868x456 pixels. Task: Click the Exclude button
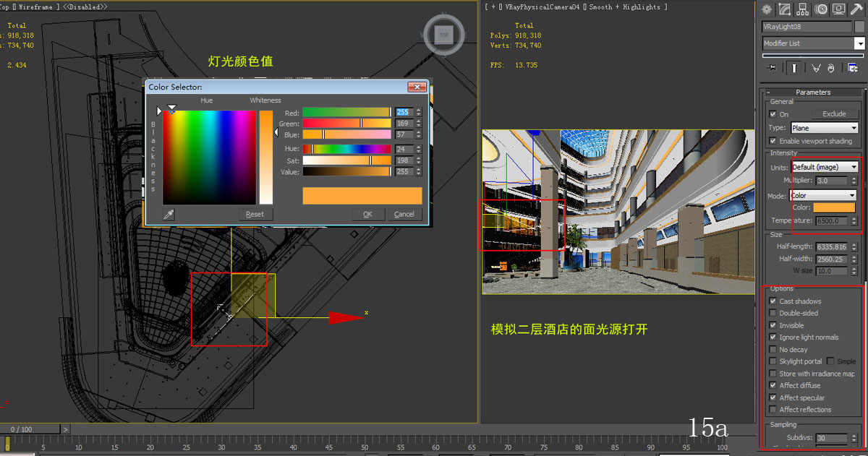(834, 114)
